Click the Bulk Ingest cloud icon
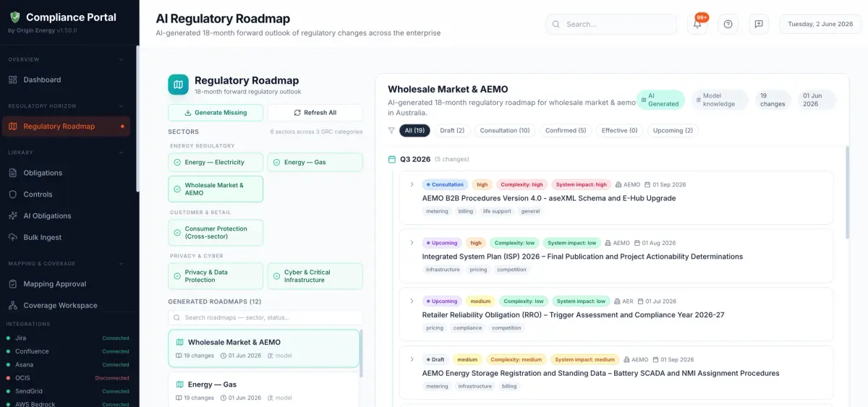Screen dimensions: 868x407 tap(13, 237)
